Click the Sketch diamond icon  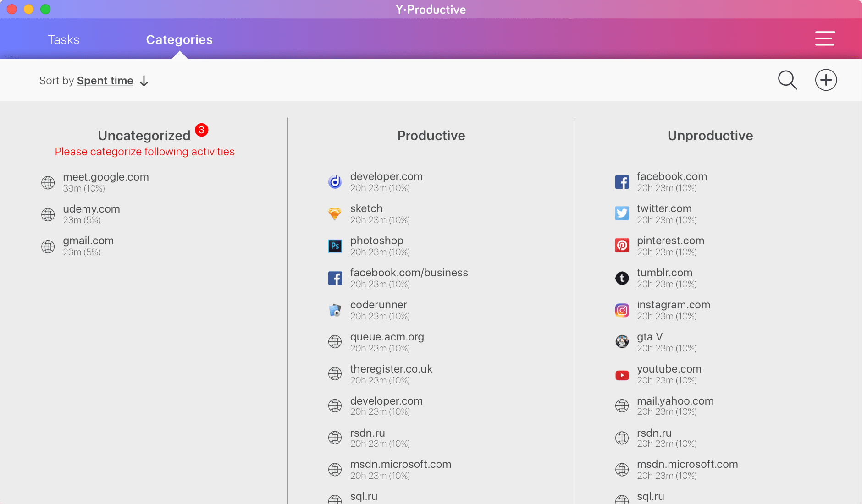tap(335, 214)
